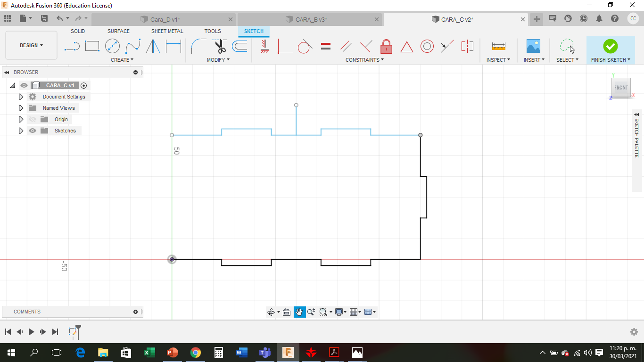Switch to the SHEET METAL tab
The image size is (644, 362).
click(x=167, y=31)
